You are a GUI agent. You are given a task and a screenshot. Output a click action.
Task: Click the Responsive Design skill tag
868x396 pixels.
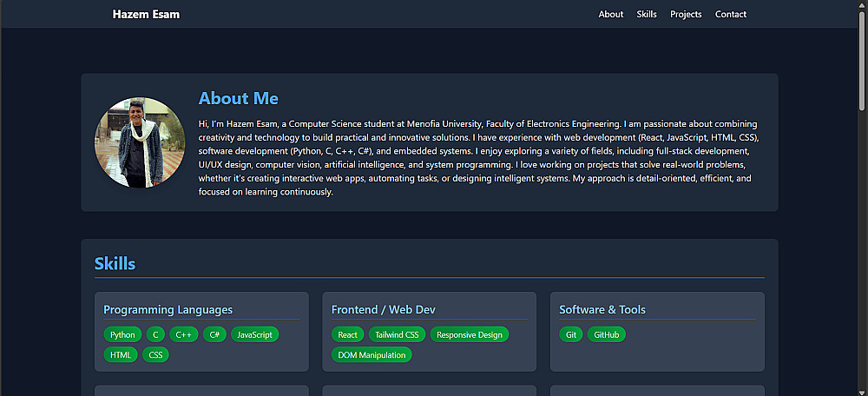[x=470, y=334]
